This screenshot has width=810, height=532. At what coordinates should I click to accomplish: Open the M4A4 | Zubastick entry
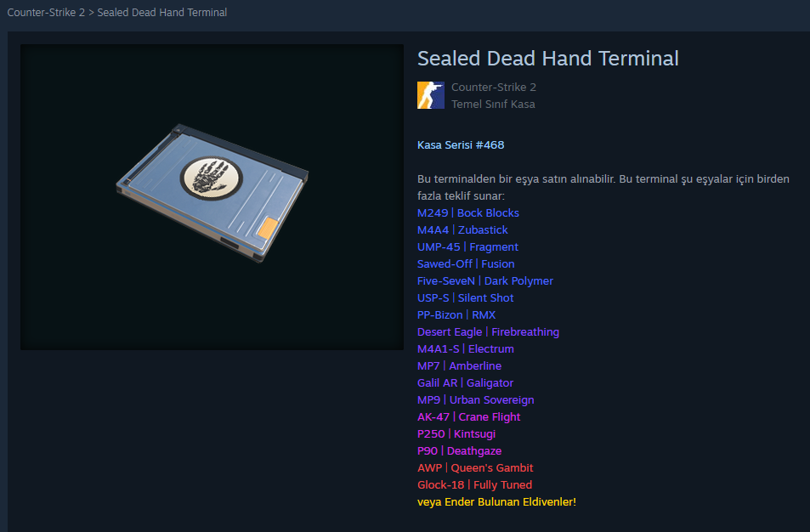click(x=462, y=229)
